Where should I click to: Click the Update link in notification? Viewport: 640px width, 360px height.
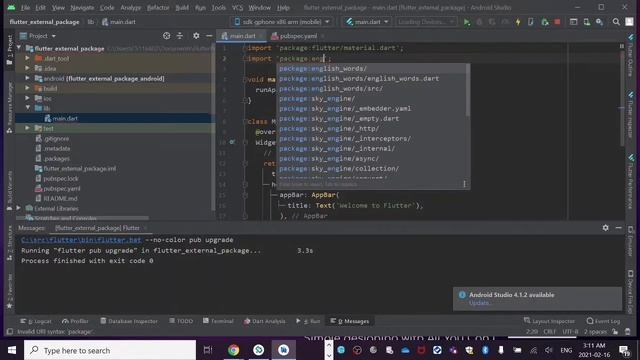click(479, 303)
